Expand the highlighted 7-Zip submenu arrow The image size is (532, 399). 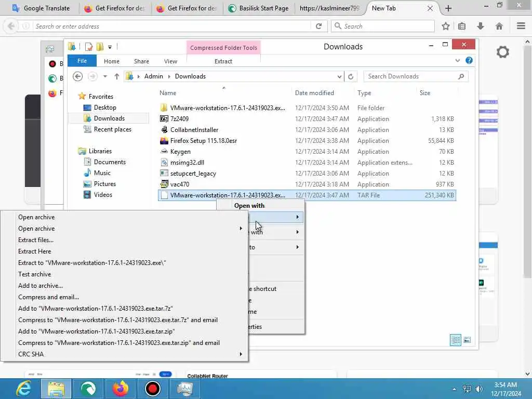pyautogui.click(x=298, y=217)
